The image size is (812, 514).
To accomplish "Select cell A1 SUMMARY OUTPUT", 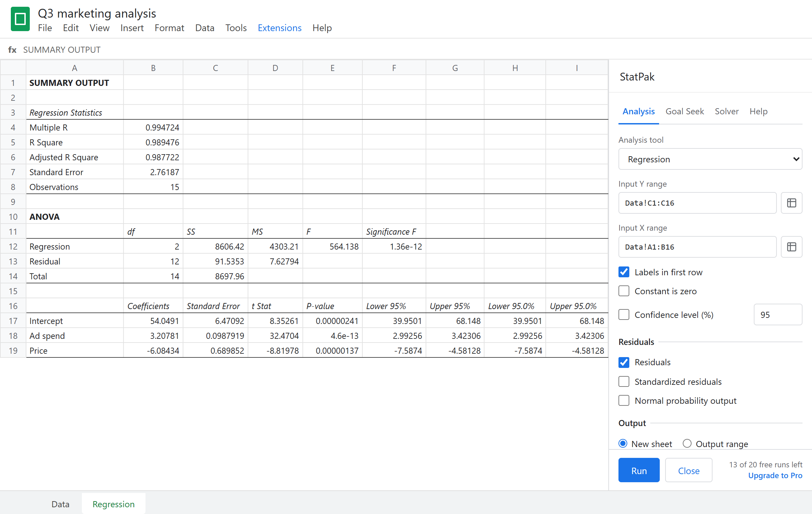I will 75,83.
